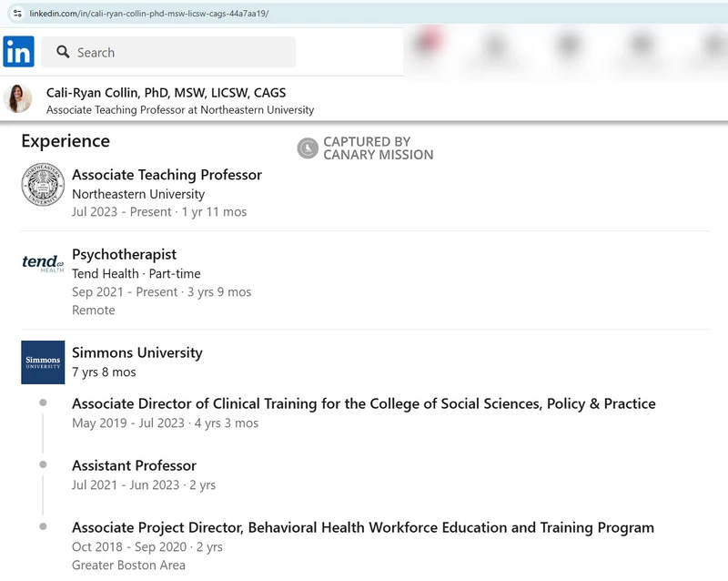The image size is (728, 581).
Task: Select the browser address bar URL
Action: point(148,14)
